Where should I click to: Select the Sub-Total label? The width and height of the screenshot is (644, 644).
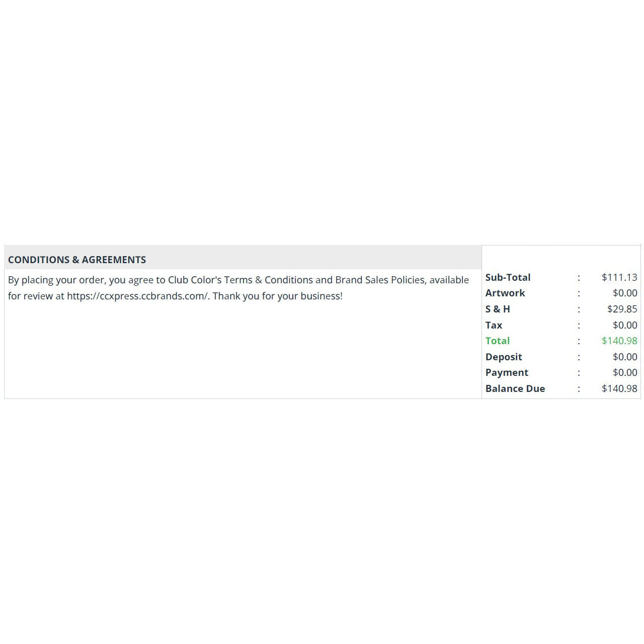tap(508, 277)
